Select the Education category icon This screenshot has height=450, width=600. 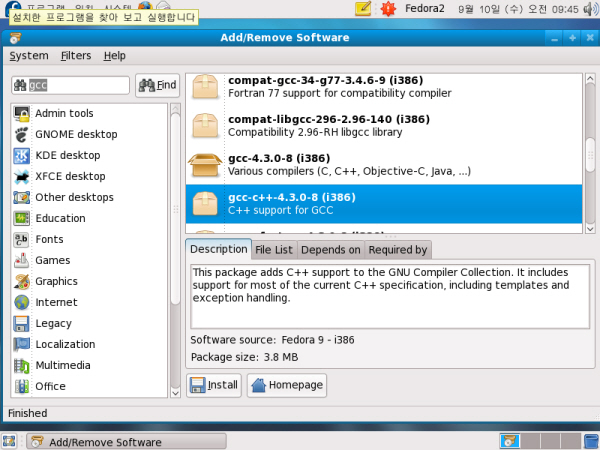pyautogui.click(x=21, y=218)
